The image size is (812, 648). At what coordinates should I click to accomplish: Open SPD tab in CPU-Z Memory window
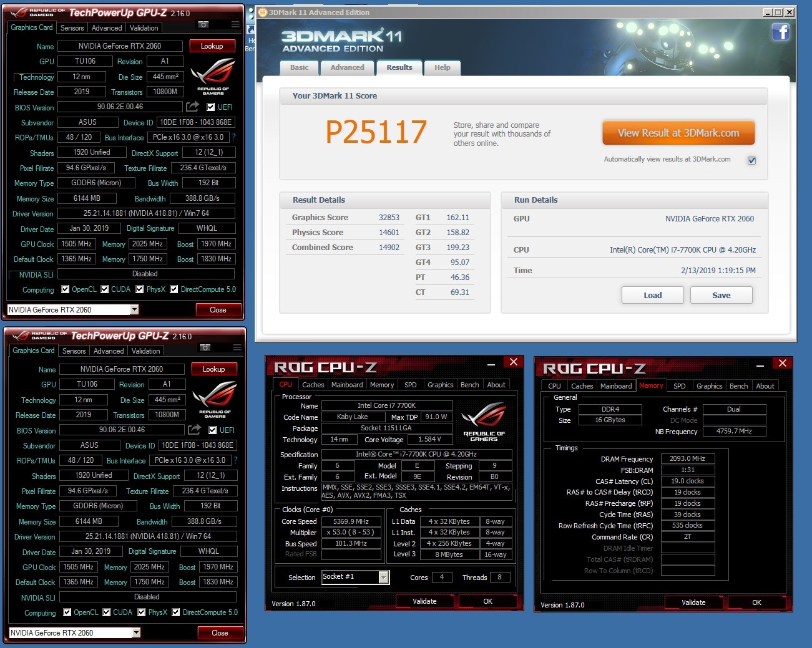[x=679, y=386]
